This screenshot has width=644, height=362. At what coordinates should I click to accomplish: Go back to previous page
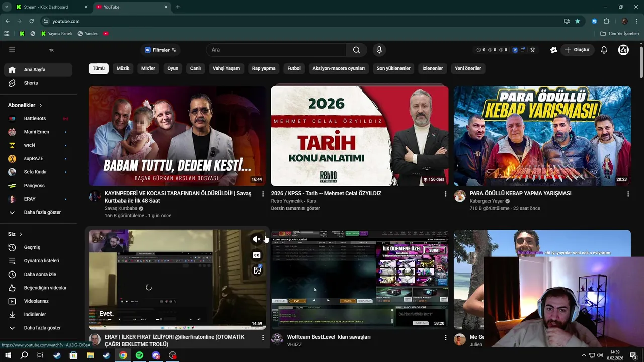[x=7, y=21]
